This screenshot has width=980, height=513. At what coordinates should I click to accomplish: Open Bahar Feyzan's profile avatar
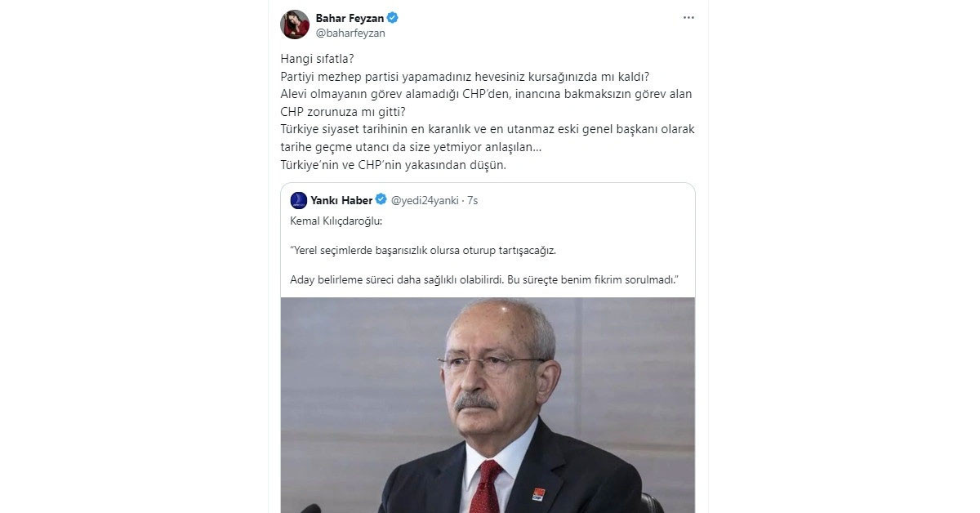295,25
